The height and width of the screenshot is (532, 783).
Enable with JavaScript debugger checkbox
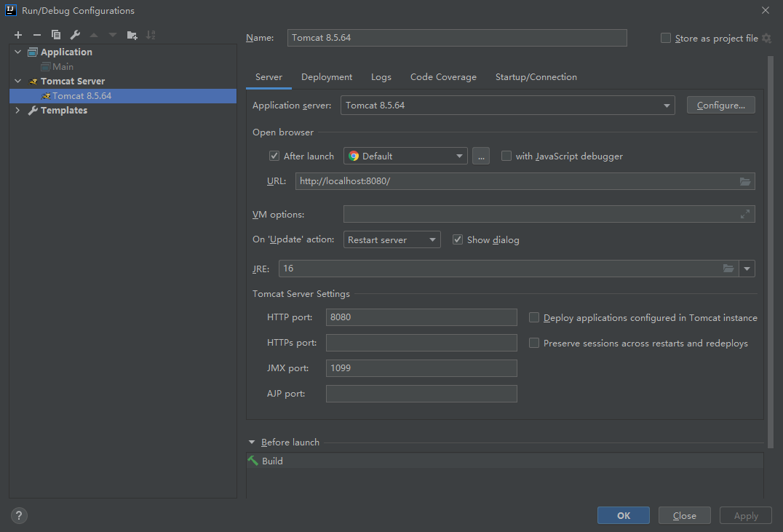coord(506,156)
